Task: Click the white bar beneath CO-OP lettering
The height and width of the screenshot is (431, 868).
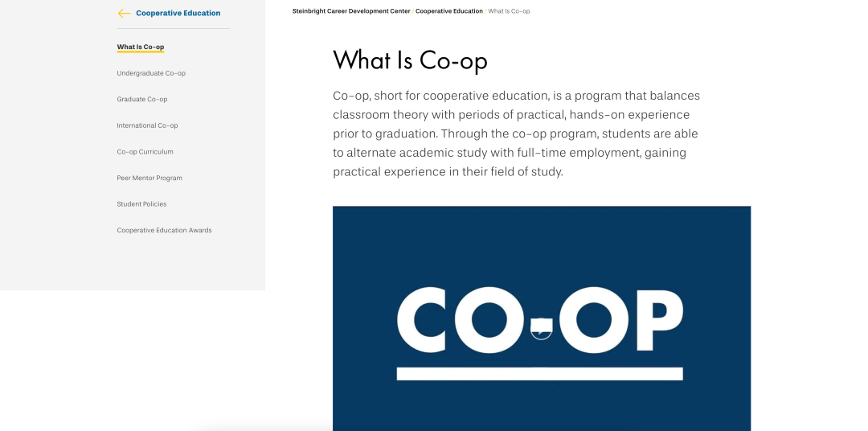Action: [x=539, y=374]
